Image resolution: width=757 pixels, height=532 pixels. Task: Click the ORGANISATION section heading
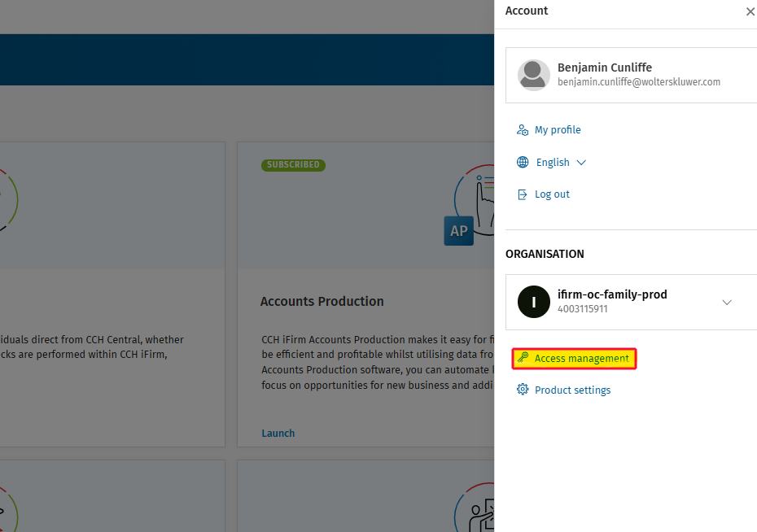(545, 254)
